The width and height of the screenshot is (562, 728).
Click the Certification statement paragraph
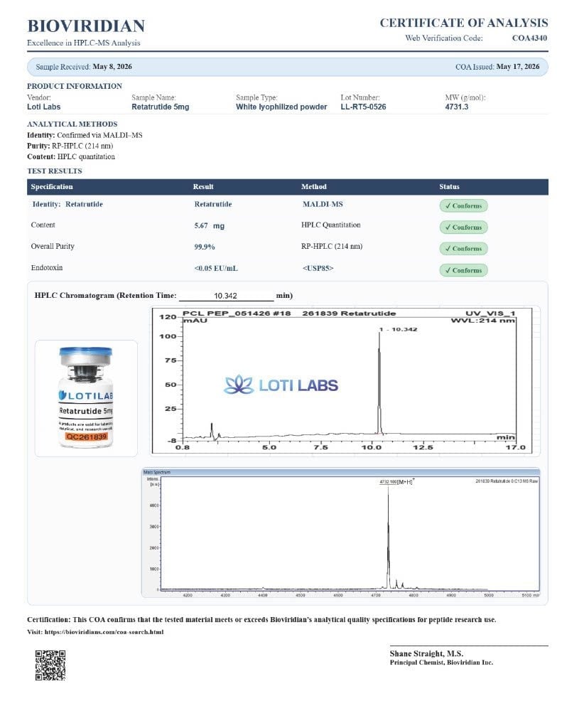tap(261, 619)
